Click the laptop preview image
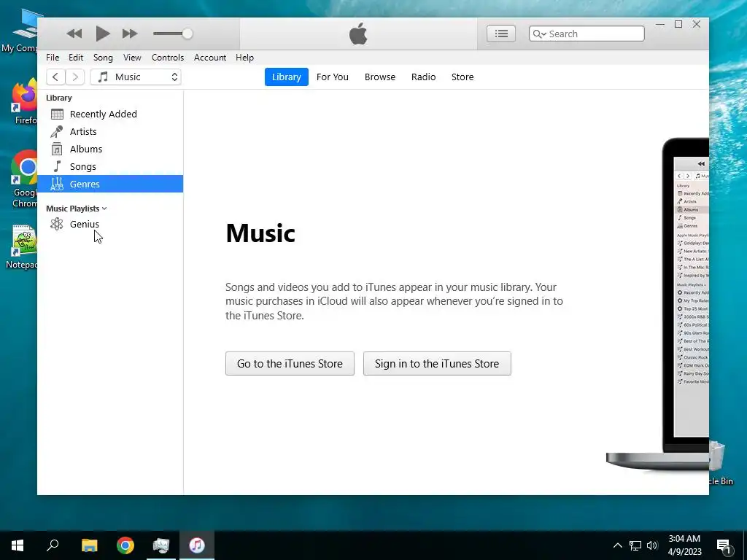Viewport: 747px width, 560px height. [657, 305]
